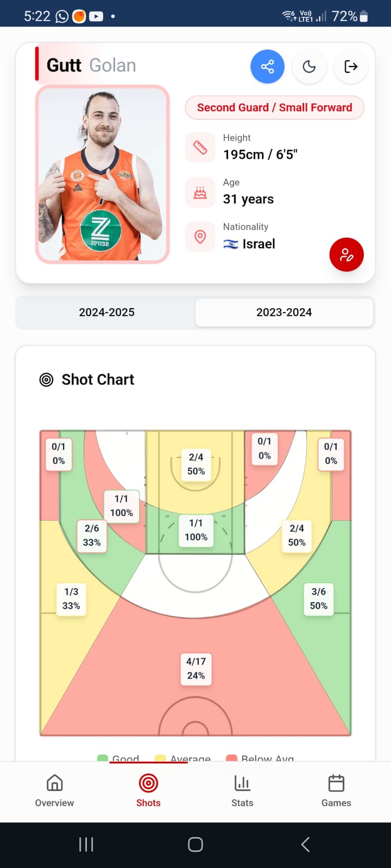
Task: Open Android recent apps button
Action: [x=86, y=844]
